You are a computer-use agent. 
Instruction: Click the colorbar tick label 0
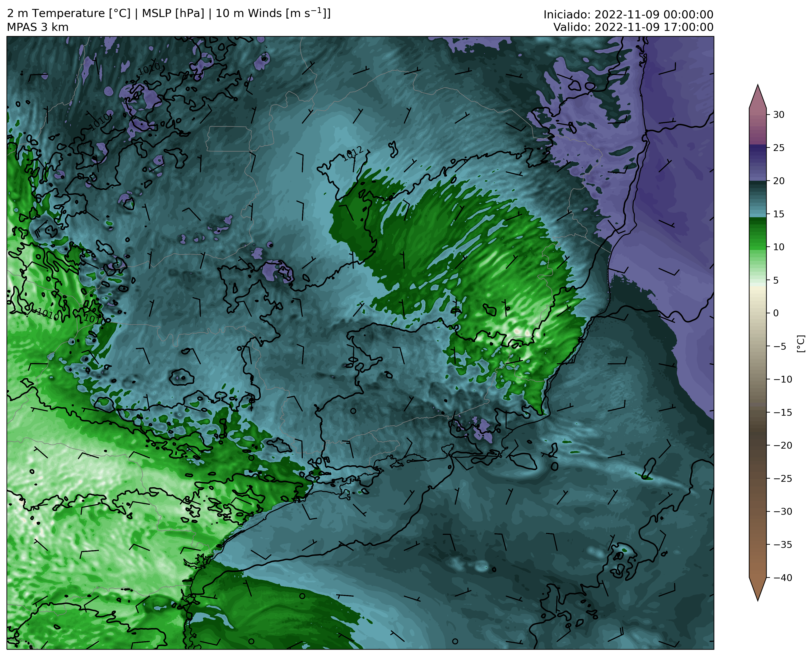(776, 313)
